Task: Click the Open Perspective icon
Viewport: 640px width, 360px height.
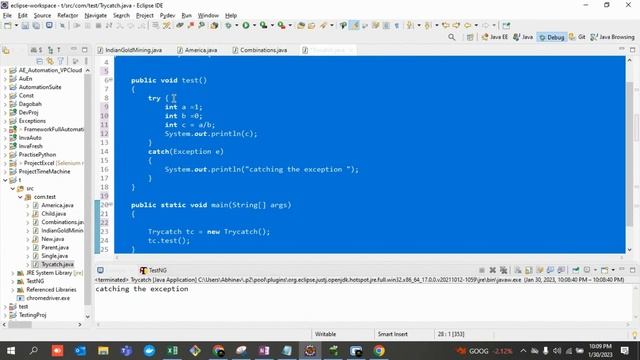Action: pyautogui.click(x=470, y=37)
